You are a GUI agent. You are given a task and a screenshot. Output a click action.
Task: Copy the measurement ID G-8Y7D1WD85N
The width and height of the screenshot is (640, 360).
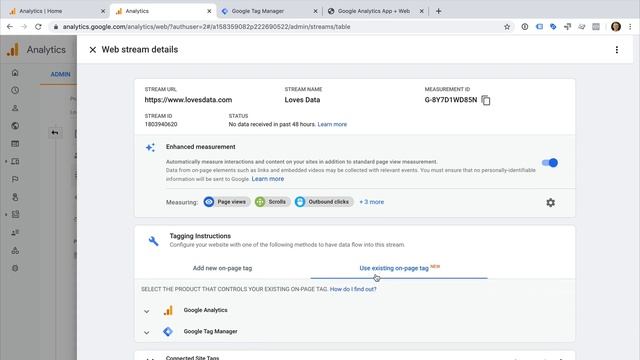(x=486, y=100)
